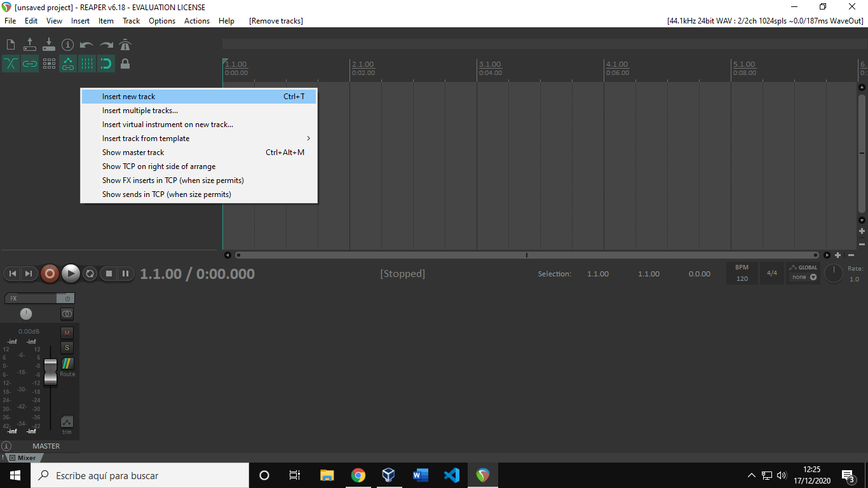Toggle envelope points move with items
Image resolution: width=868 pixels, height=488 pixels.
[x=68, y=64]
